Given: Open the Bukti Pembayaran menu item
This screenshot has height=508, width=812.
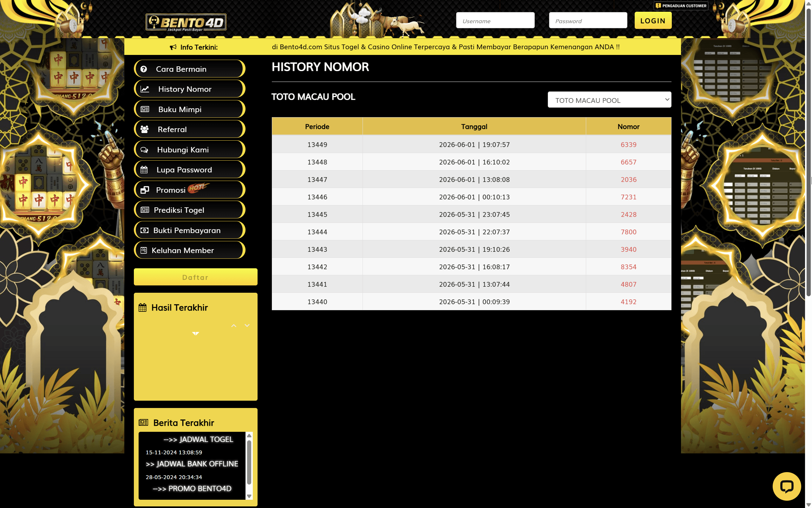Looking at the screenshot, I should click(x=190, y=230).
